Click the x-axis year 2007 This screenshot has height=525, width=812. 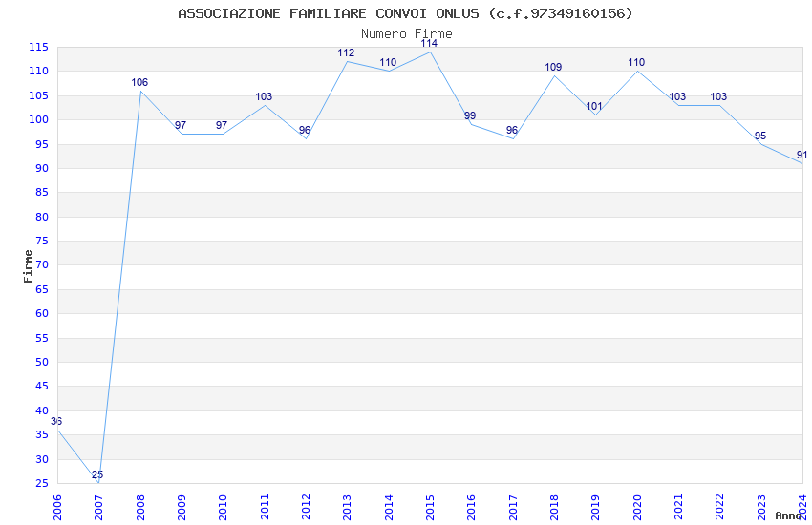click(98, 508)
